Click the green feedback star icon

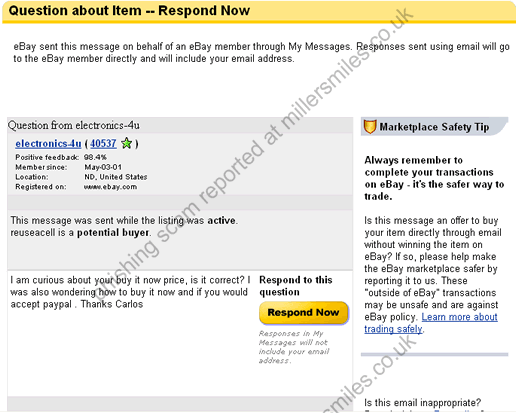127,143
